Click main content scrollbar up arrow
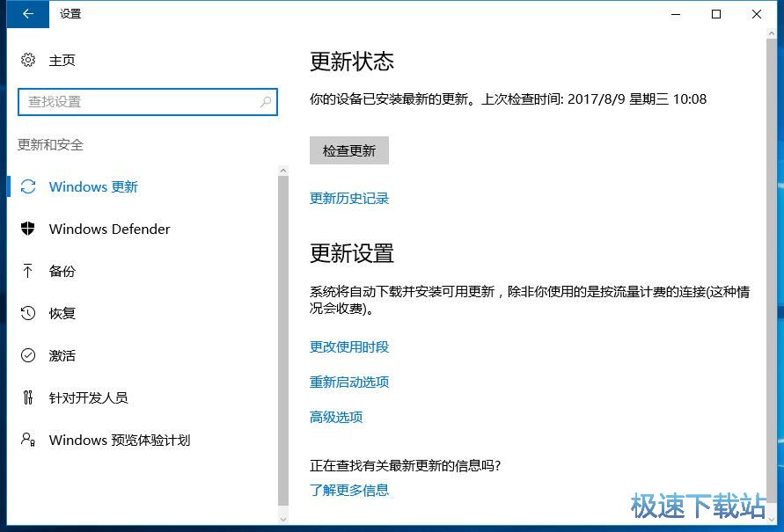The height and width of the screenshot is (532, 784). click(x=772, y=33)
